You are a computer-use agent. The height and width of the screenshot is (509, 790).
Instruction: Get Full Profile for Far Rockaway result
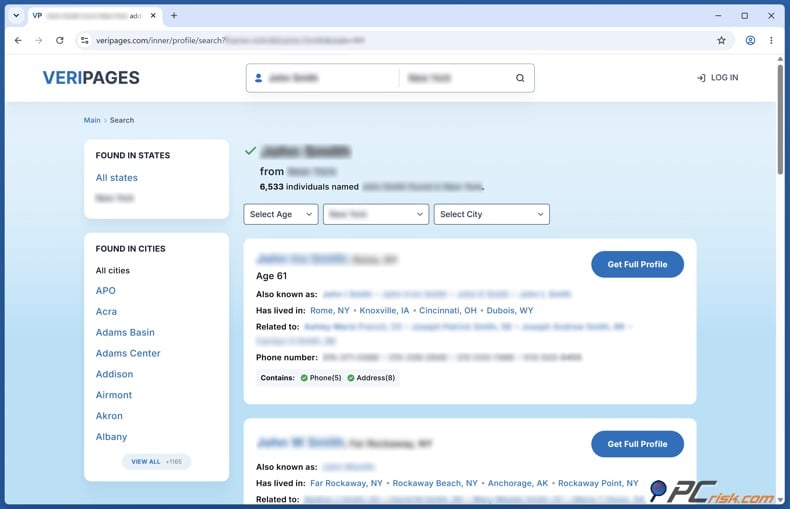coord(637,444)
